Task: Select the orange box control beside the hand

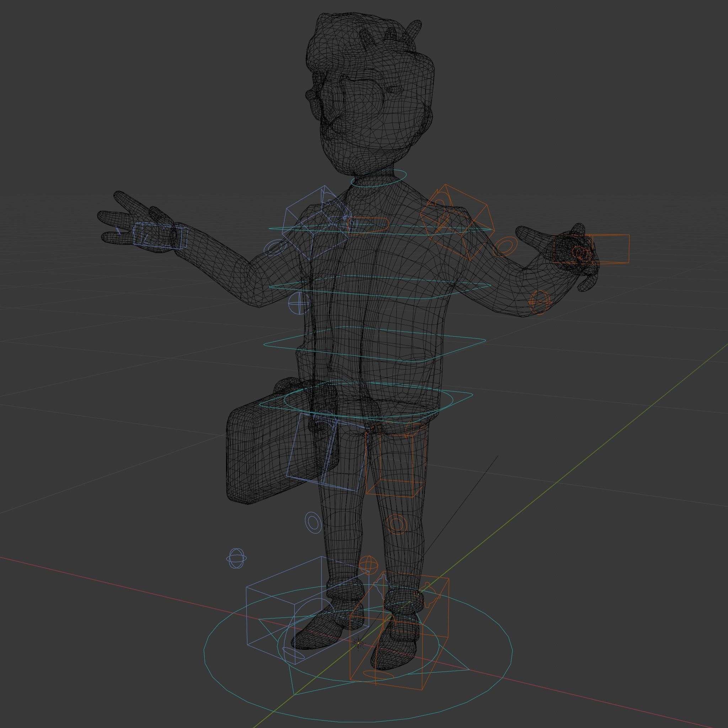Action: pos(591,249)
